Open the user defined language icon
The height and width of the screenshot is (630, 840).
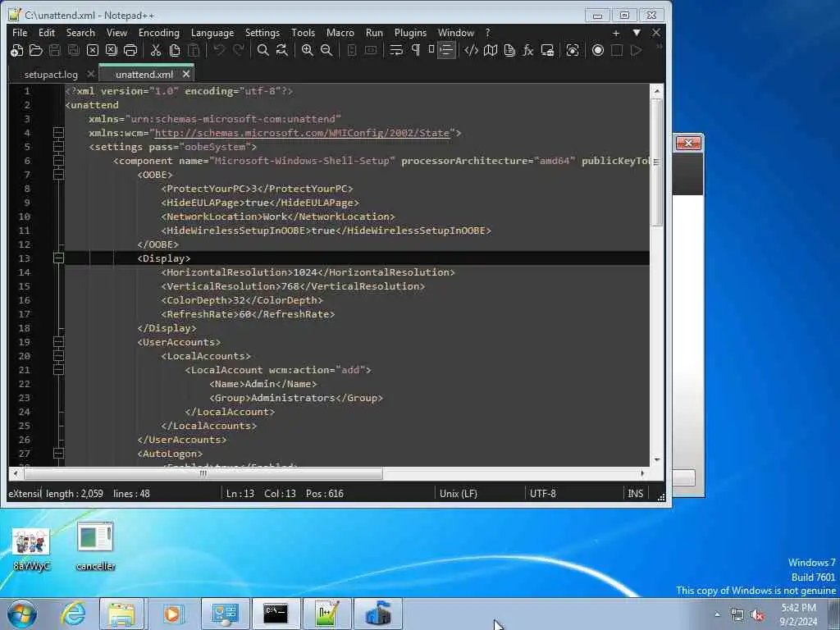point(472,50)
